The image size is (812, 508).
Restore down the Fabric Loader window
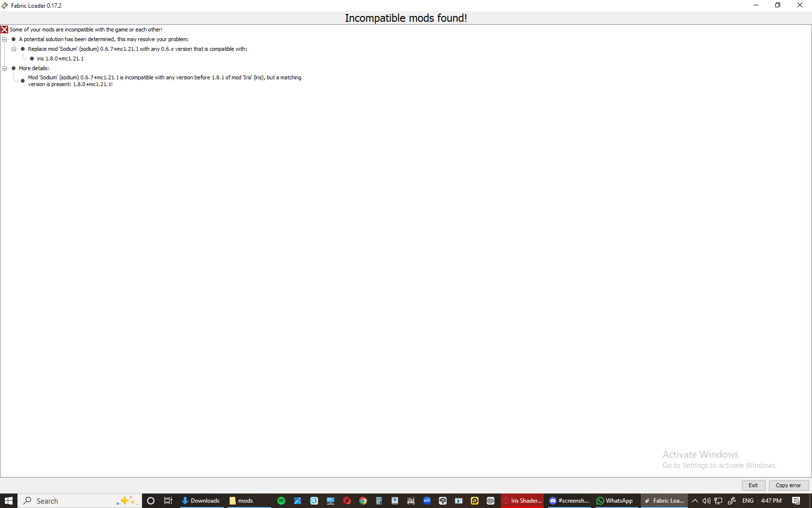pos(778,5)
